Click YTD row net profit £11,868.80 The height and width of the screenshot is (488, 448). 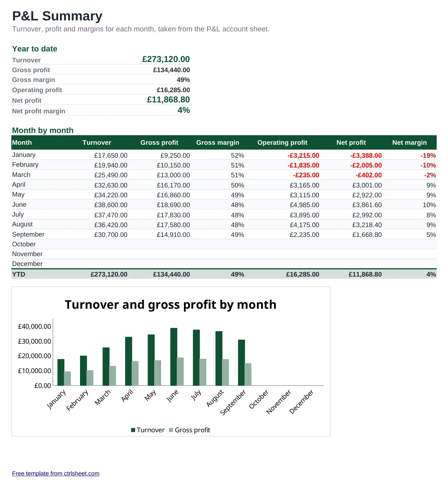(365, 274)
